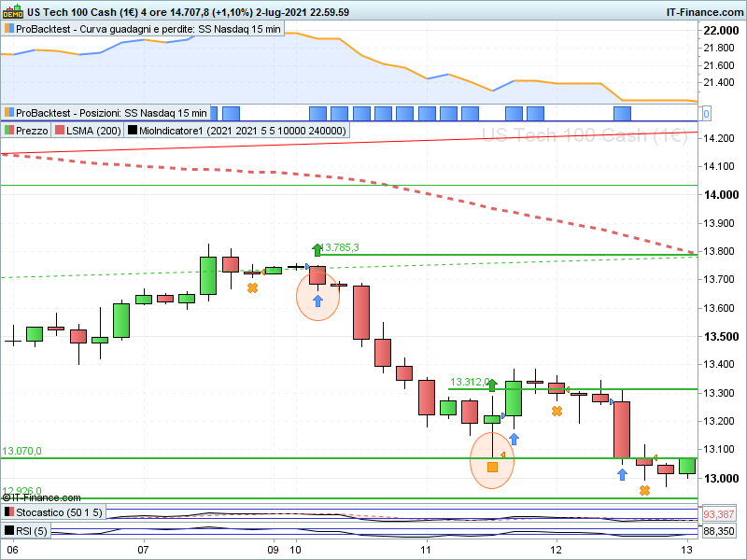Click the 13.400 price axis label
Viewport: 747px width, 560px height.
click(x=719, y=364)
